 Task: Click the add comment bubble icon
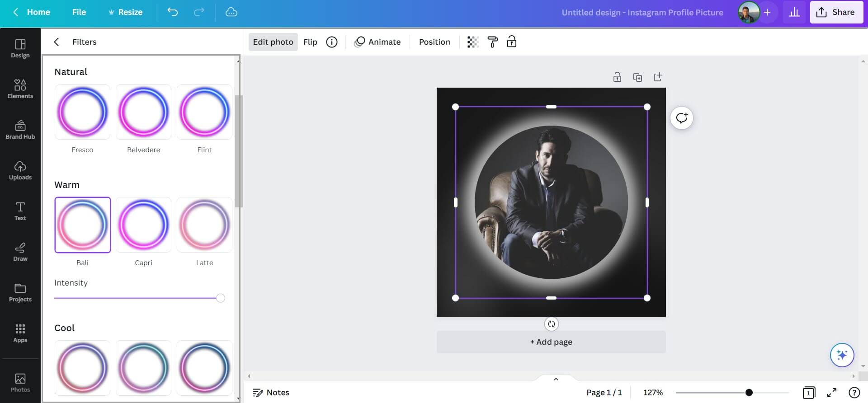tap(681, 118)
